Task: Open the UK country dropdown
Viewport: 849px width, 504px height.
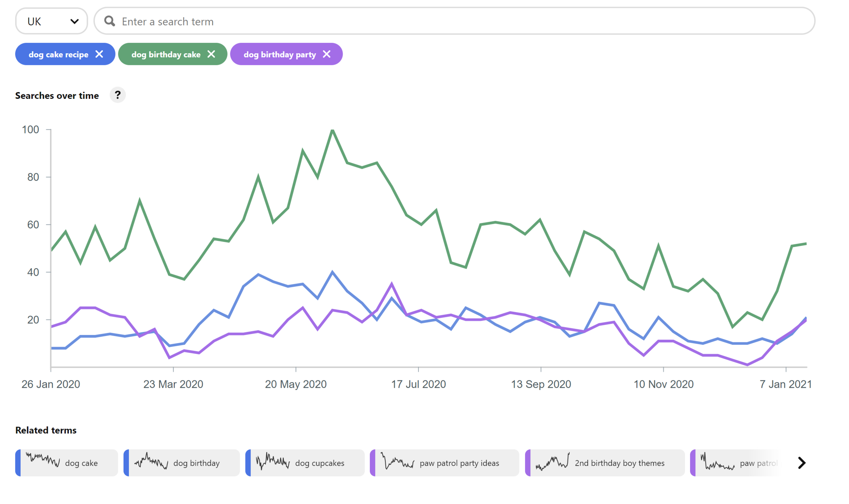Action: (51, 21)
